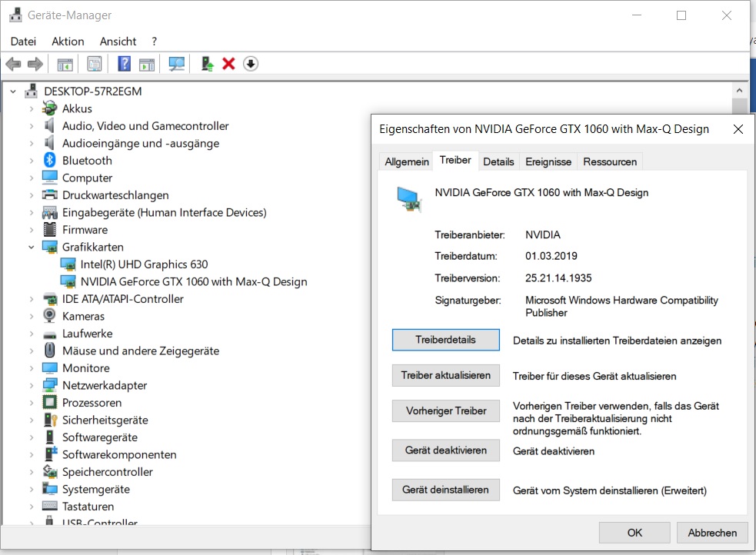The height and width of the screenshot is (555, 756).
Task: Click the Tastaturen keyboard icon
Action: tap(50, 505)
